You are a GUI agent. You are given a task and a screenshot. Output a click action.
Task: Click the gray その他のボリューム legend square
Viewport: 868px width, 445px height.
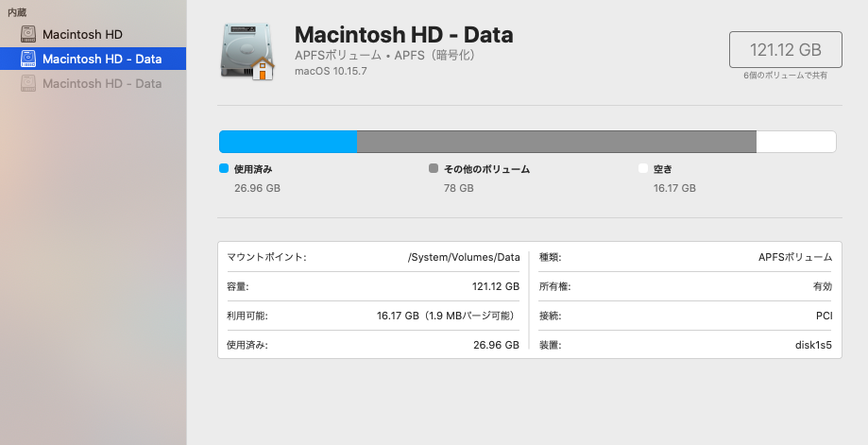pos(434,169)
